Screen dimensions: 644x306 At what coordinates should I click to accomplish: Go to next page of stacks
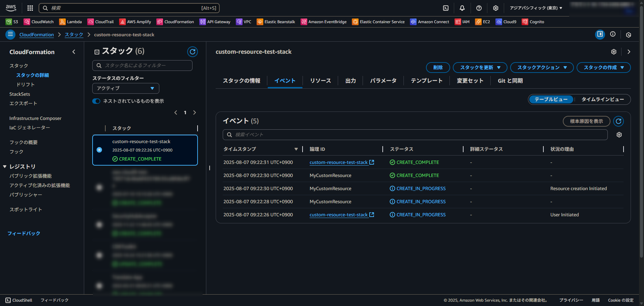[x=195, y=113]
